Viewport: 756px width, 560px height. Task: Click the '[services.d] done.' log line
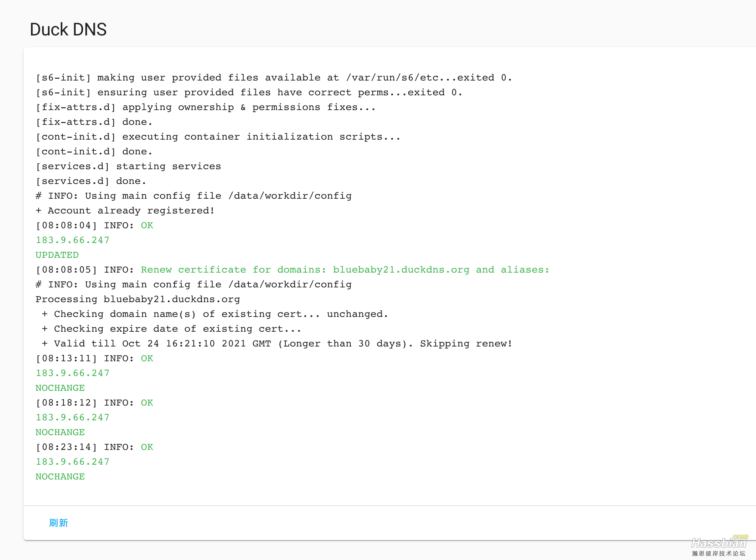click(91, 181)
